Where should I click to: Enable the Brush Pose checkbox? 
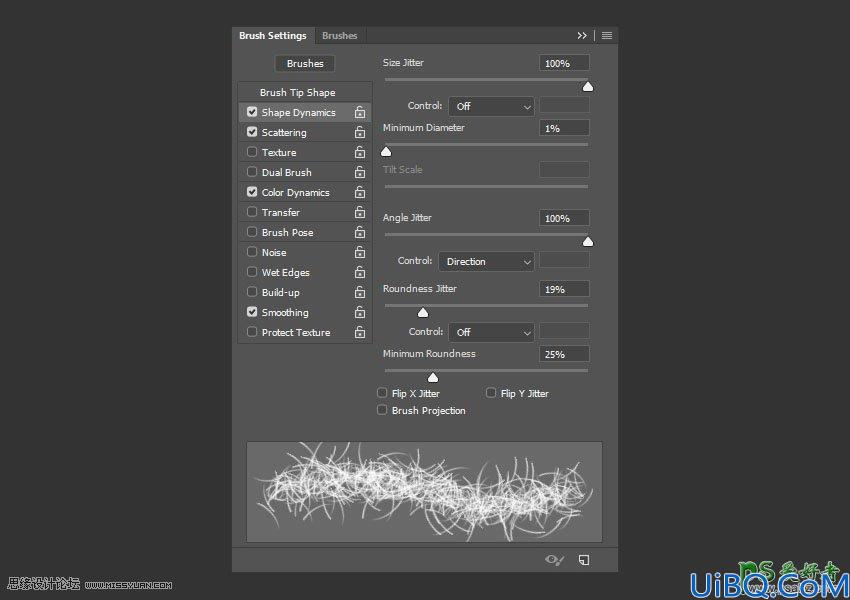click(252, 232)
